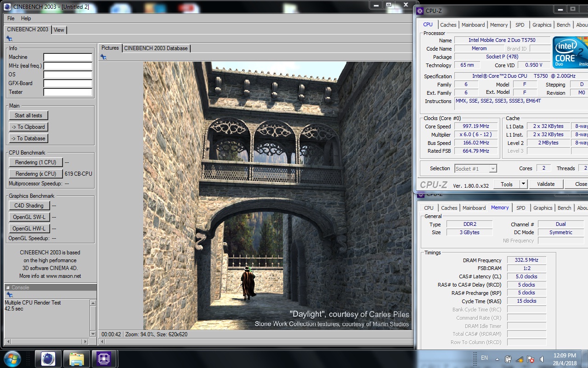Open the CINEBENCH 2003 Database tab
Viewport: 588px width, 368px height.
(x=156, y=48)
